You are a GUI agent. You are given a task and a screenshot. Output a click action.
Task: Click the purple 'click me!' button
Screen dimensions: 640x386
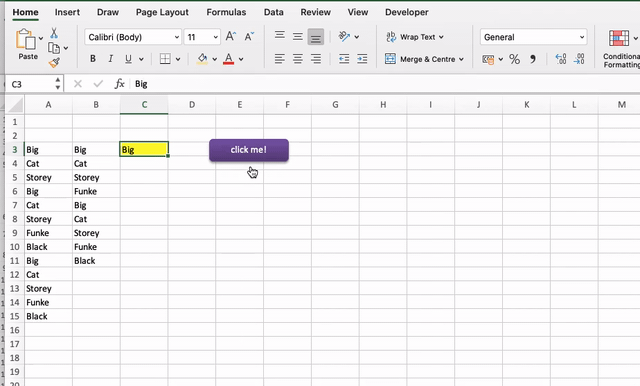pos(249,150)
